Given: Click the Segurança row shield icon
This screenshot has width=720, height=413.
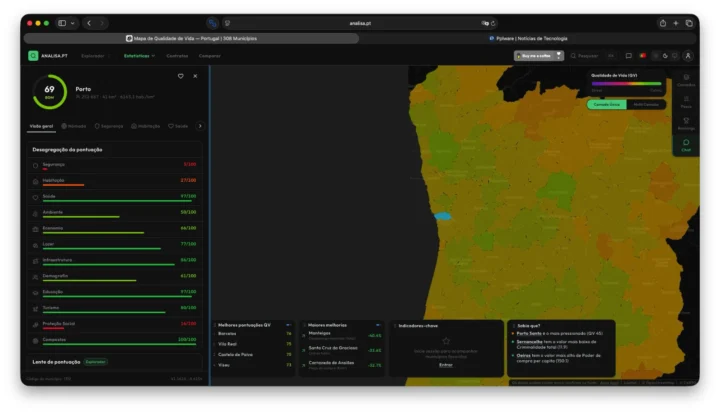Looking at the screenshot, I should [35, 165].
